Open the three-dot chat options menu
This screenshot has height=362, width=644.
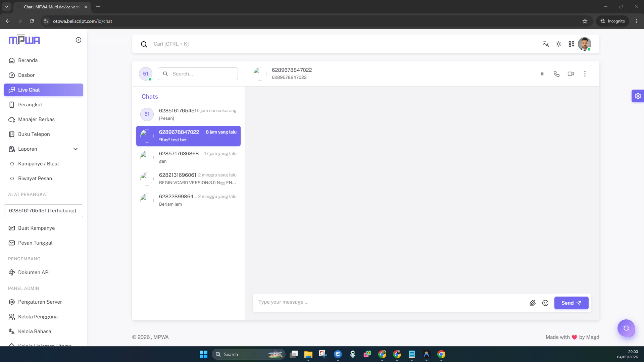click(585, 74)
